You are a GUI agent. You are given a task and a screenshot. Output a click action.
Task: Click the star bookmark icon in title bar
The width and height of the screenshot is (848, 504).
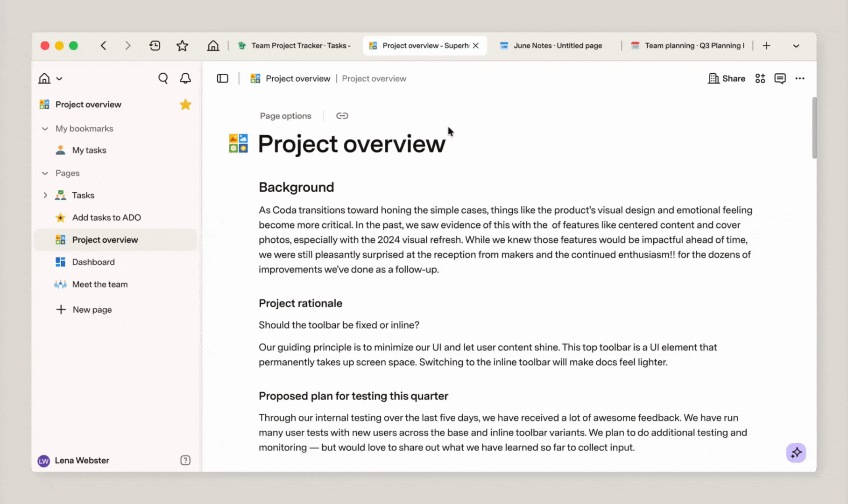tap(182, 45)
